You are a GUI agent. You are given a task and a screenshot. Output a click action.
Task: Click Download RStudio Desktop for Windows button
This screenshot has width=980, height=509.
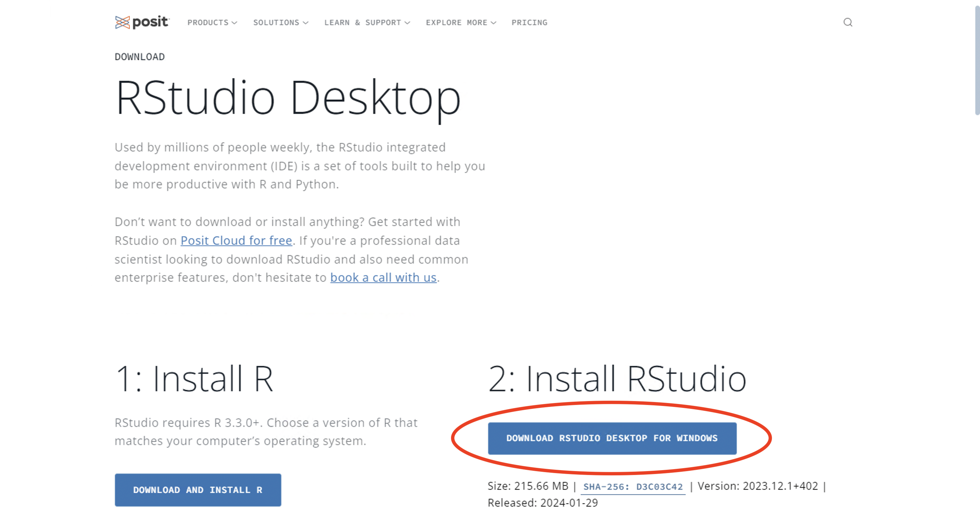coord(612,438)
